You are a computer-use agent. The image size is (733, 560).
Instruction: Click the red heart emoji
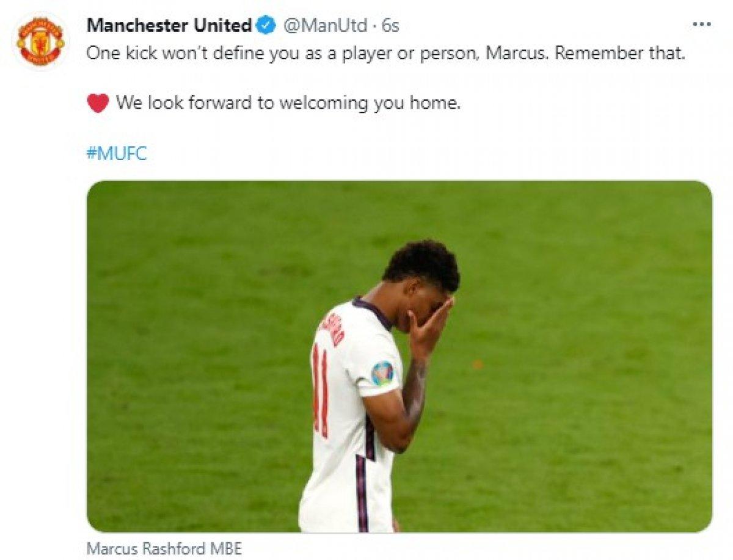point(98,103)
